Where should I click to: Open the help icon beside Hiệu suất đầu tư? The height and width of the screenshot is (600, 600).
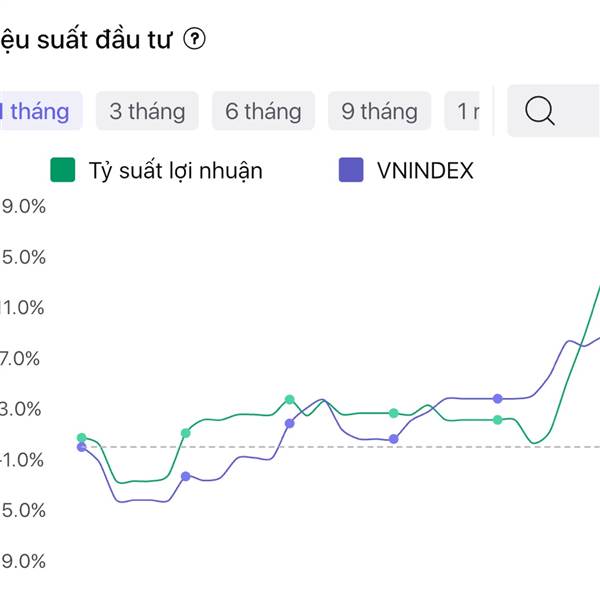[x=194, y=39]
